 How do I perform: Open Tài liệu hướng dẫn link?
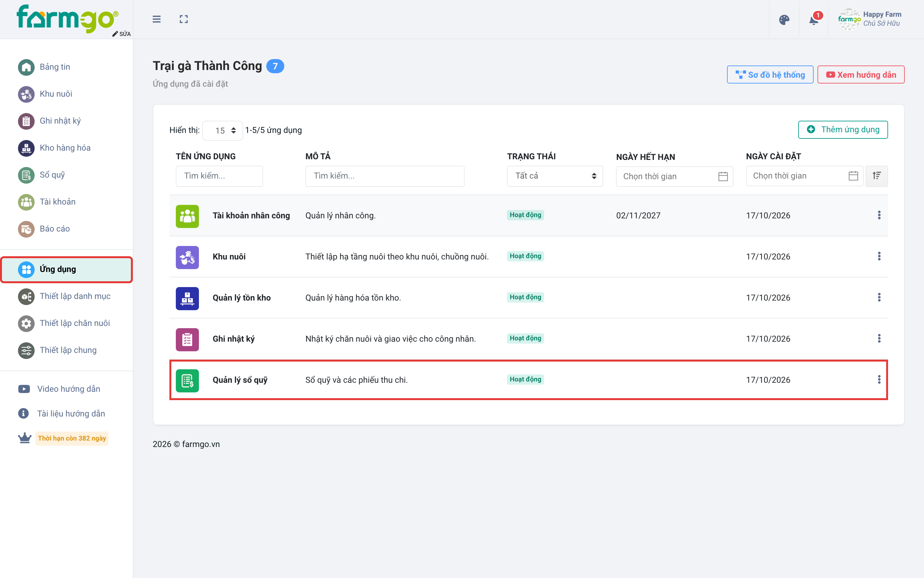click(x=62, y=414)
